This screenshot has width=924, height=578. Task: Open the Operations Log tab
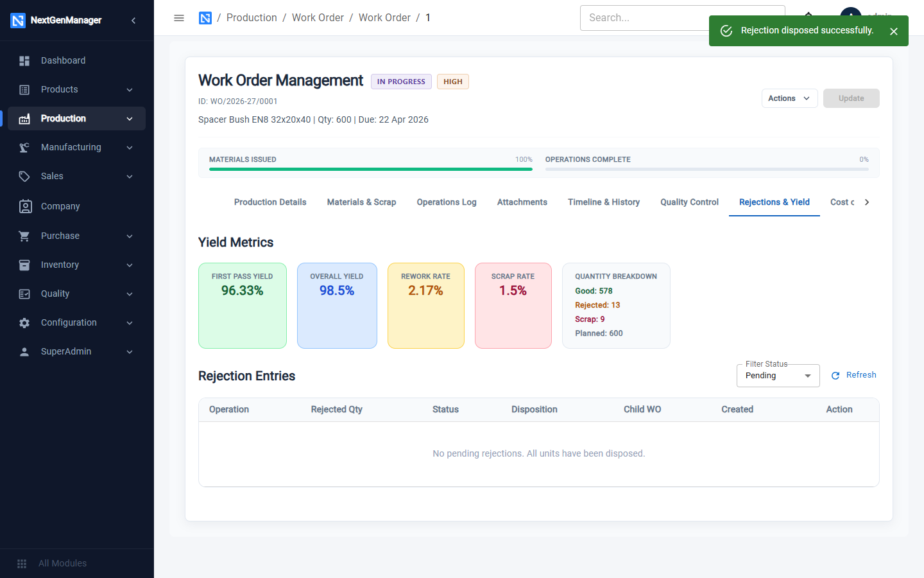coord(447,202)
